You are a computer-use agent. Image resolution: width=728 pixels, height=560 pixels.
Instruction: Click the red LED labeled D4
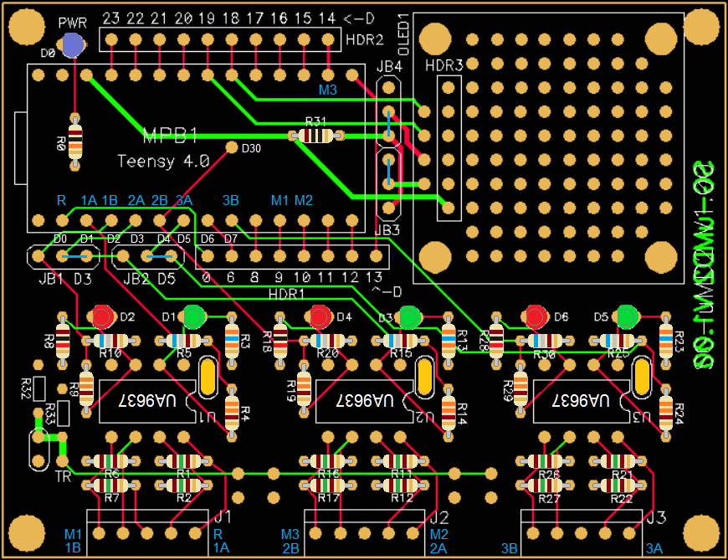click(320, 317)
